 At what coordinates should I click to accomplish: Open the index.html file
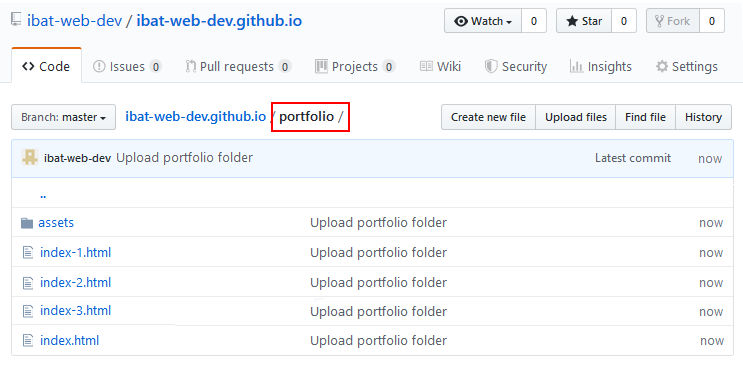[70, 341]
